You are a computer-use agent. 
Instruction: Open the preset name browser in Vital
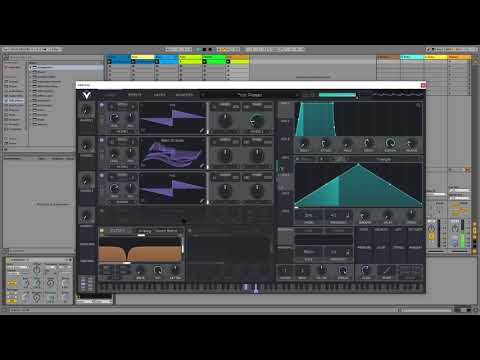pos(250,95)
